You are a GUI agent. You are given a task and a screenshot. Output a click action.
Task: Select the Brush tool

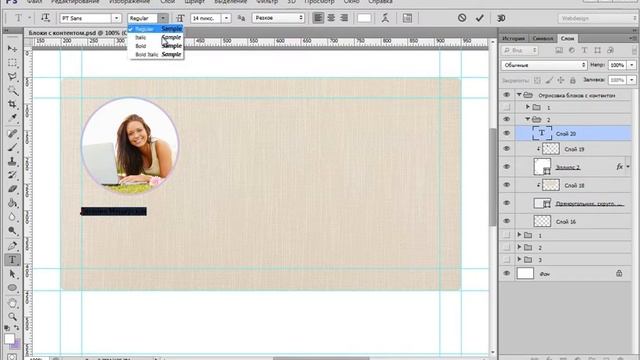[12, 147]
